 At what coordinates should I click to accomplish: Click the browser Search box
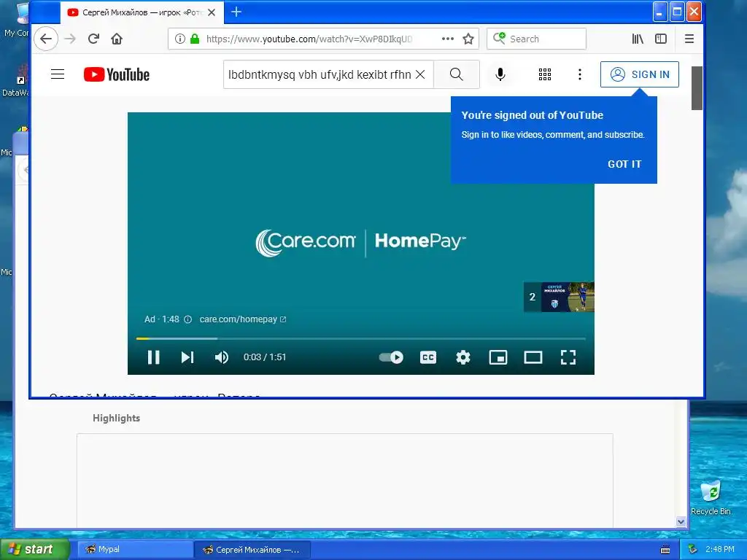tap(536, 39)
